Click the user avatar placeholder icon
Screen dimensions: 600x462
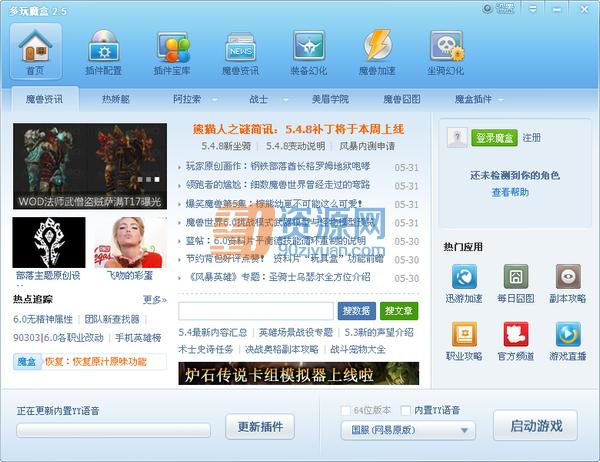[457, 137]
